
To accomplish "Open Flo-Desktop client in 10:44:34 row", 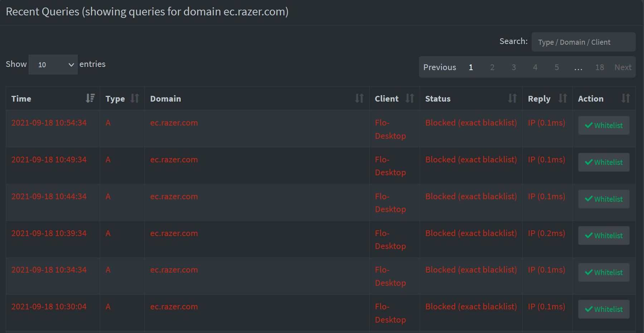I will coord(390,203).
